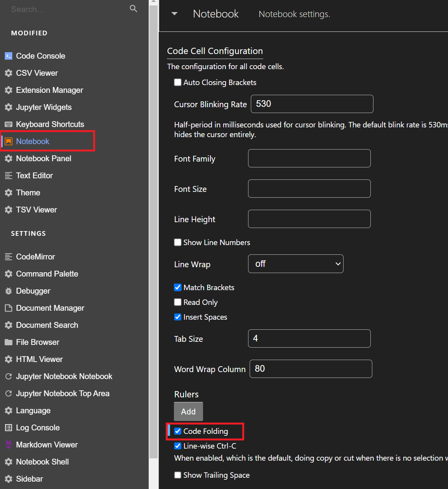
Task: Open the Debugger settings entry
Action: point(33,291)
